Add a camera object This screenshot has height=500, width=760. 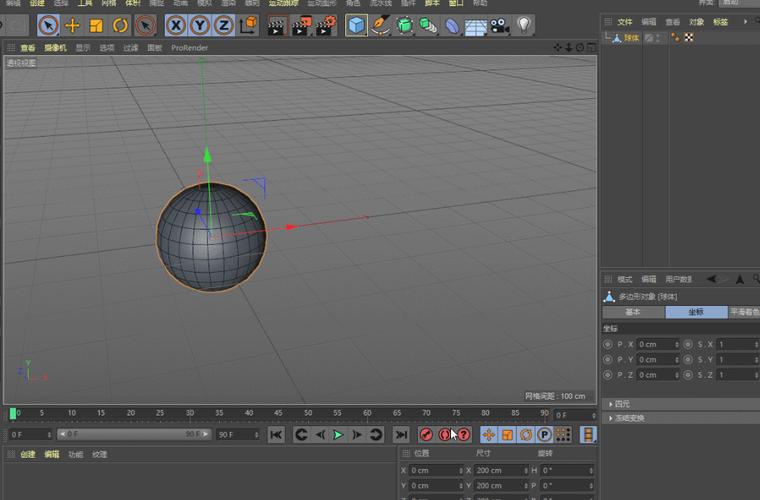(500, 25)
